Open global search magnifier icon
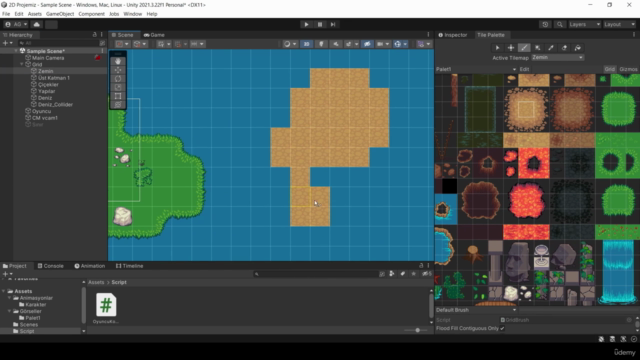Screen dimensions: 640x360 (x=560, y=24)
